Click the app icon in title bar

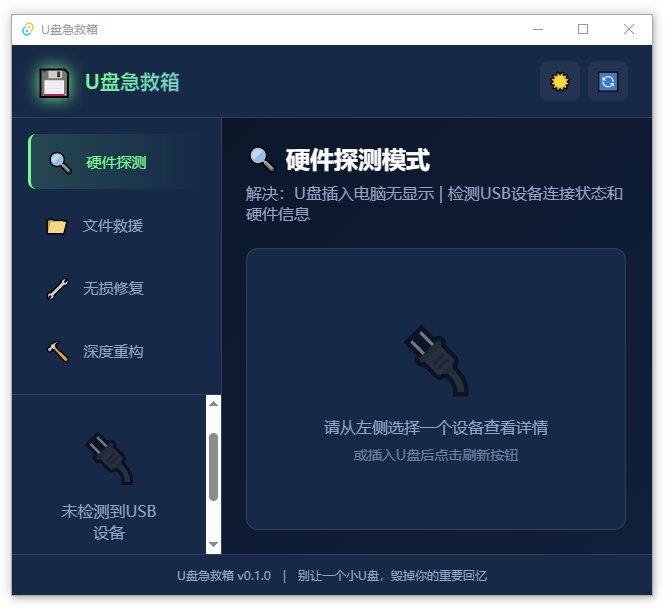(x=28, y=30)
